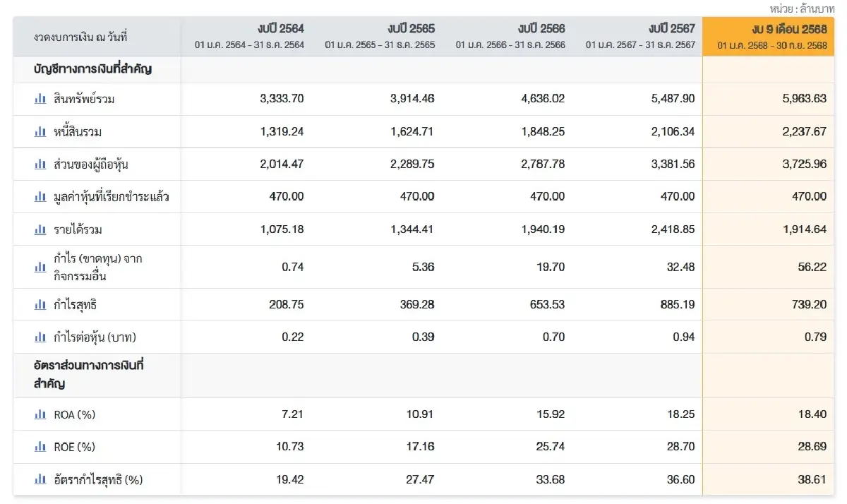Open the ROE (%) chart icon
The width and height of the screenshot is (847, 504).
pyautogui.click(x=40, y=447)
